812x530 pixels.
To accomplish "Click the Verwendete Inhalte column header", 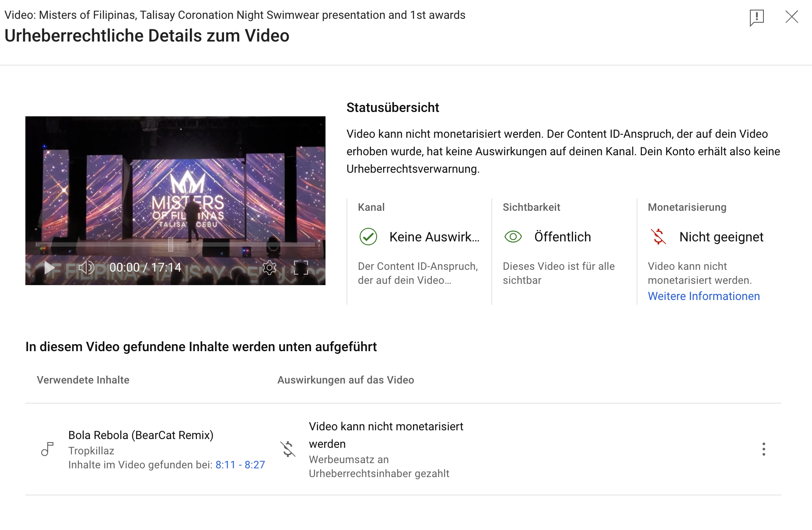I will coord(83,380).
